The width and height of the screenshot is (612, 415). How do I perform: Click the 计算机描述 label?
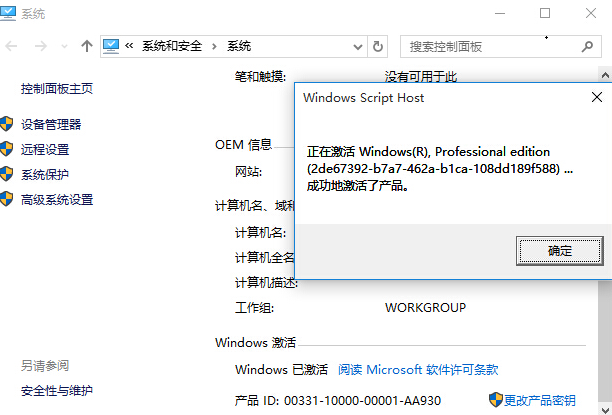267,282
